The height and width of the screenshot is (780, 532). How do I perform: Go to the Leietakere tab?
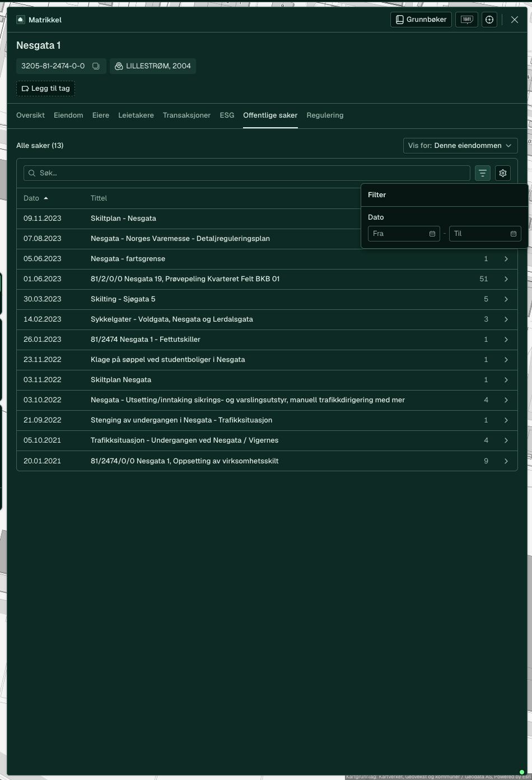[x=136, y=115]
